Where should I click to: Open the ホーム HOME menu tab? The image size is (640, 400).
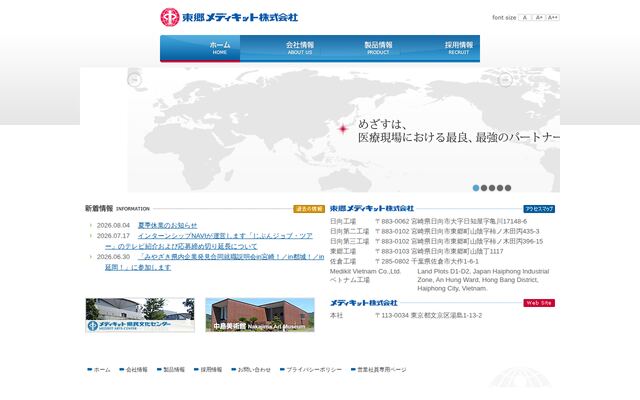point(200,48)
